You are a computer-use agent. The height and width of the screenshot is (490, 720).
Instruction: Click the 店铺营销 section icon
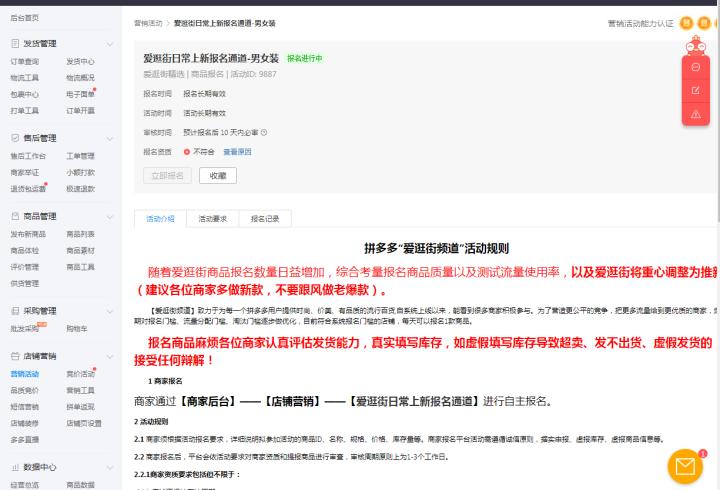15,356
